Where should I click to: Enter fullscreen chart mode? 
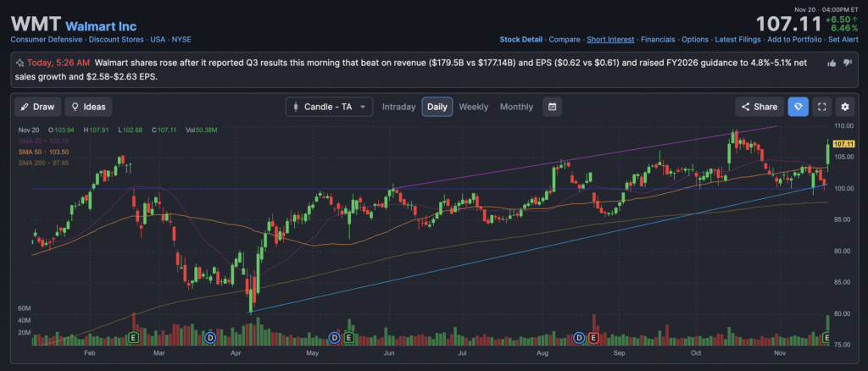(821, 107)
